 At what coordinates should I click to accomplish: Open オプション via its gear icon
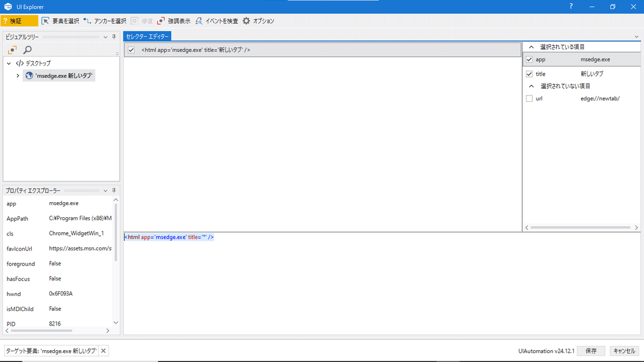[246, 21]
